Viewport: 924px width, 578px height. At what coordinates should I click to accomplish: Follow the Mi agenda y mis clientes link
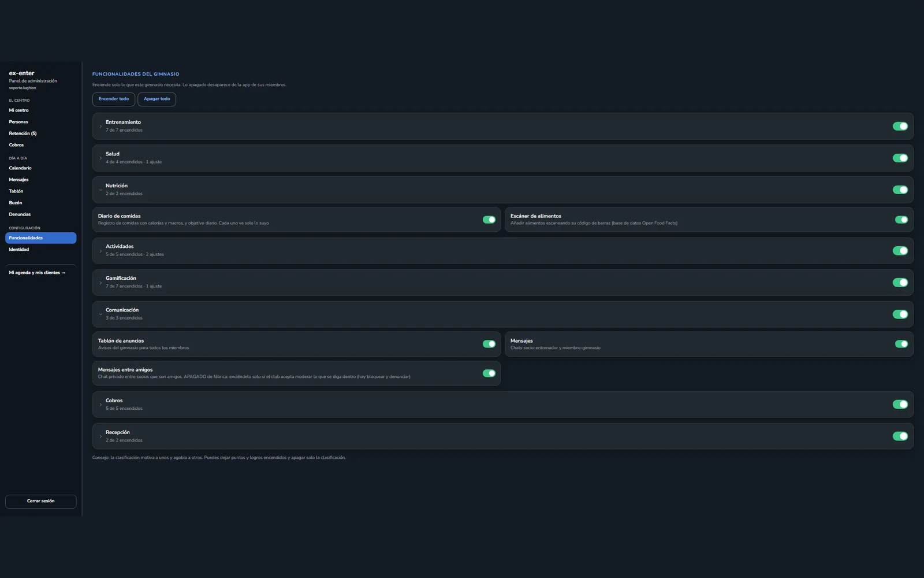[37, 273]
